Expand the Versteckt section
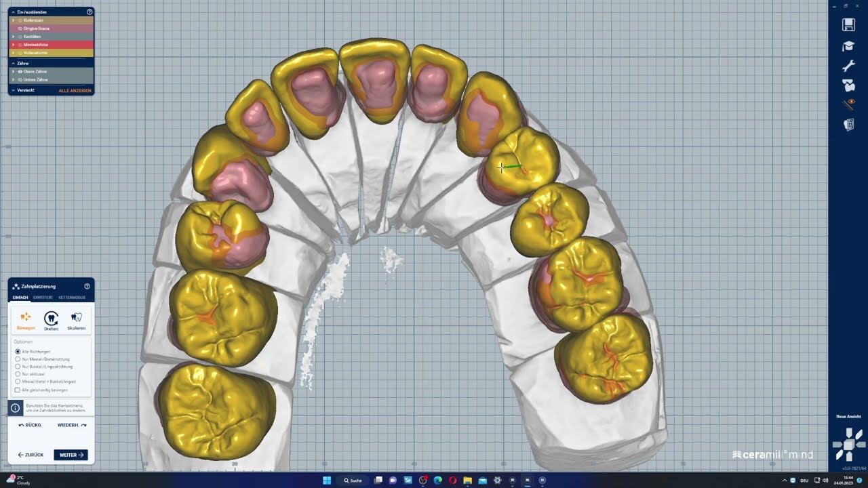 pos(13,90)
